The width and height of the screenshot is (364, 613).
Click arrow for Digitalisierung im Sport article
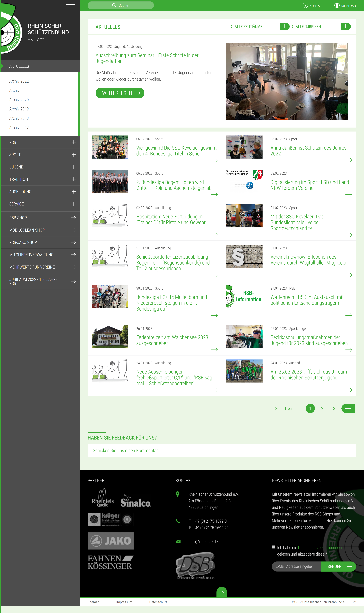(x=349, y=194)
